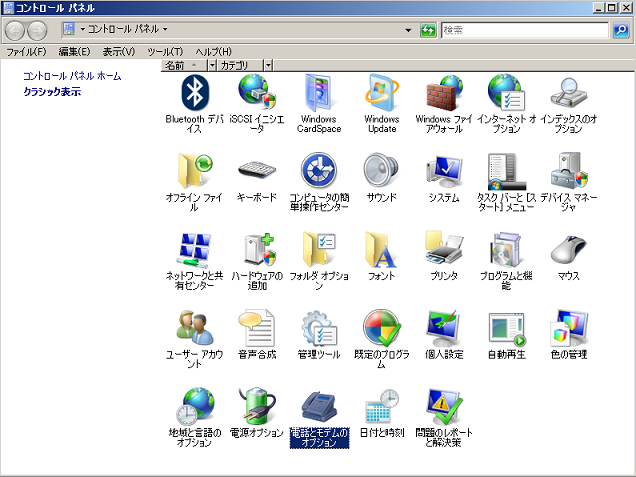Sort by the カテゴリ column header
This screenshot has height=477, width=636.
coord(240,65)
